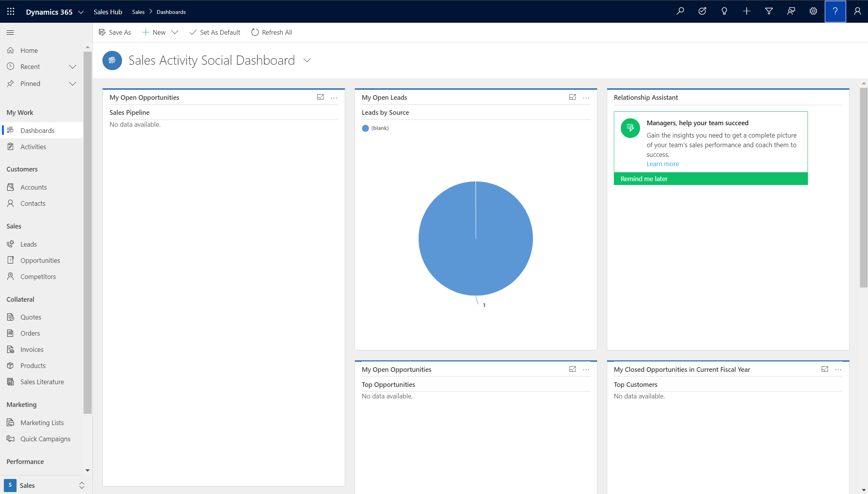Open the user account profile icon
Screen dimensions: 868x494
pyautogui.click(x=858, y=12)
